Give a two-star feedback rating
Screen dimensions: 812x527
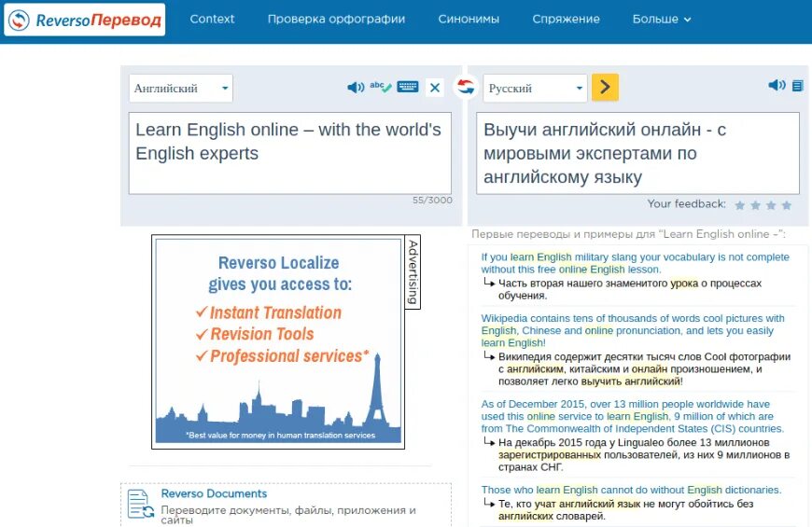(x=756, y=205)
